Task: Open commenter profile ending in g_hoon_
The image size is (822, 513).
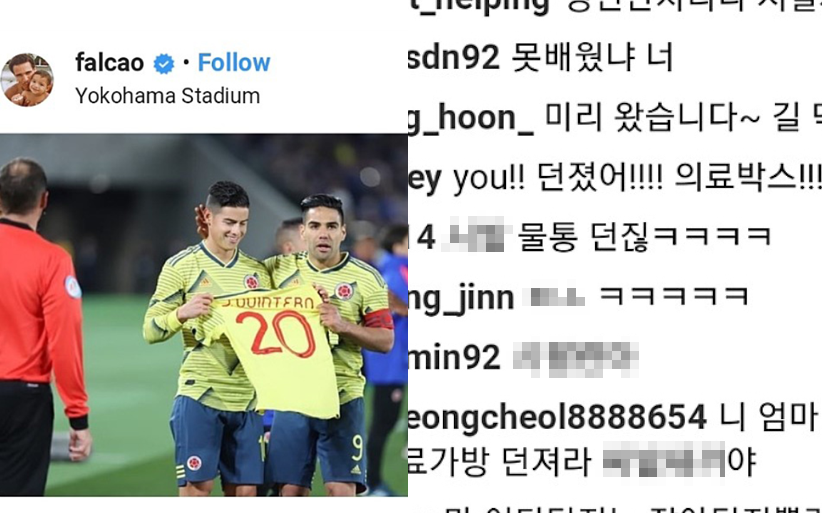Action: 470,117
